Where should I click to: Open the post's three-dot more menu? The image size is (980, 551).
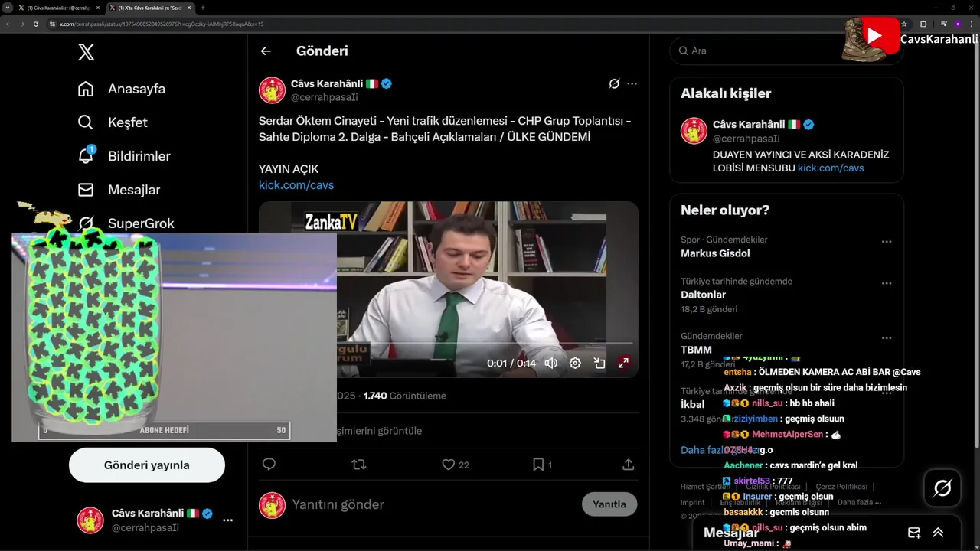click(632, 83)
